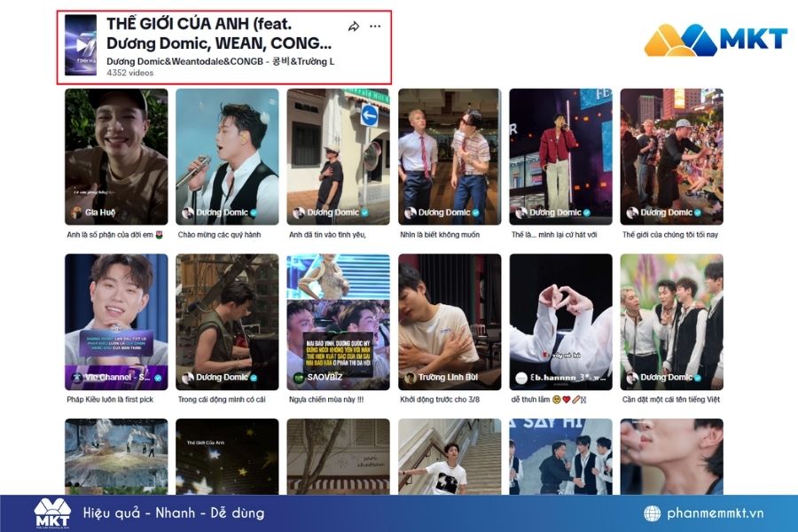Open the SAOVBIZ video thumbnail
Screen dimensions: 798x532
tap(338, 322)
